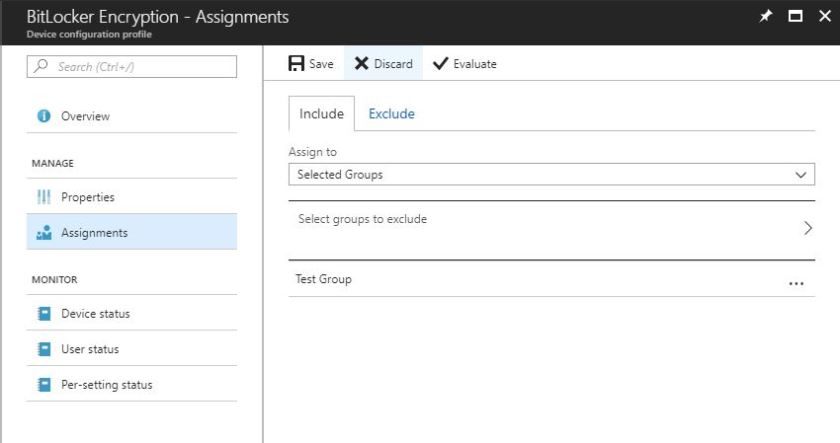
Task: Select the Test Group row
Action: coord(552,279)
